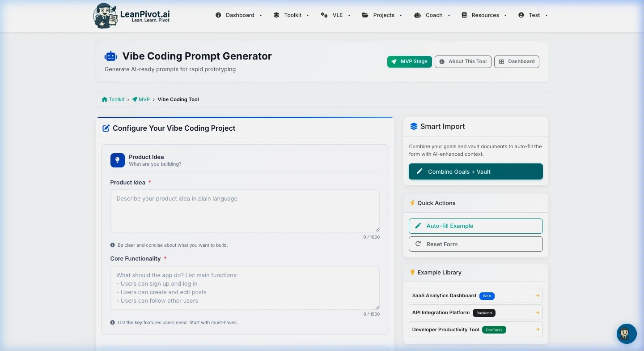Open the Test user account menu
This screenshot has width=644, height=351.
coord(533,15)
